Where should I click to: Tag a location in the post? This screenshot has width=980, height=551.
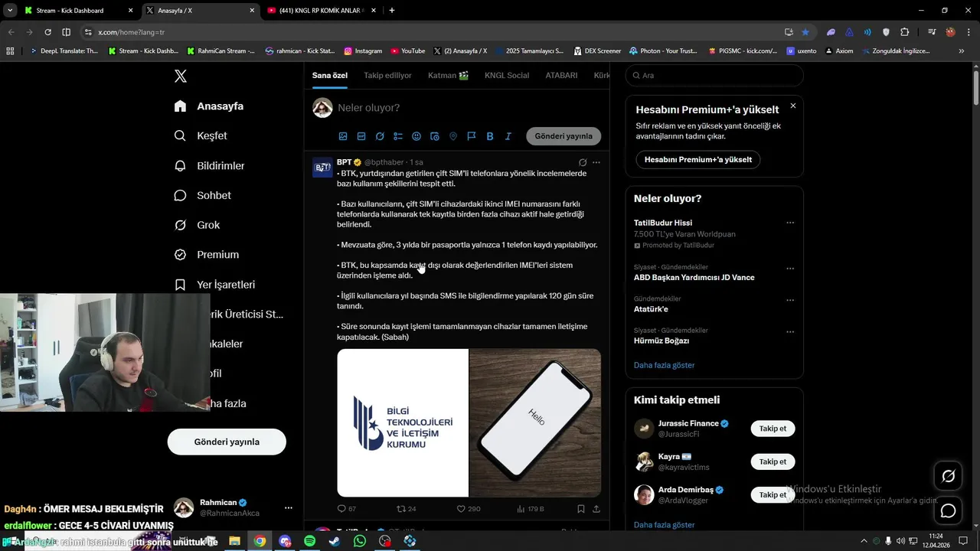pos(453,136)
